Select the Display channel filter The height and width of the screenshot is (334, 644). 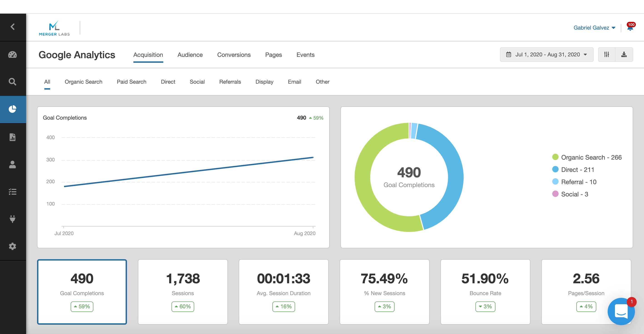pyautogui.click(x=264, y=82)
